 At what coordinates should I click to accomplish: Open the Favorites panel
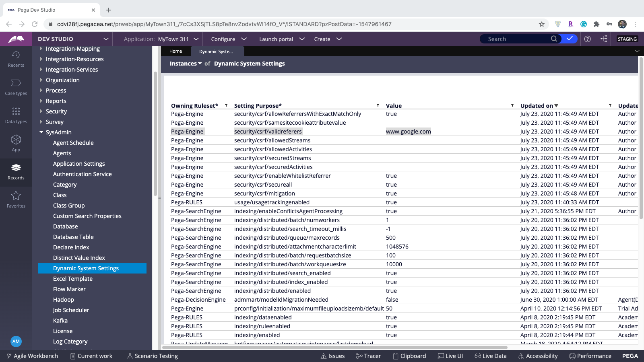pos(16,199)
